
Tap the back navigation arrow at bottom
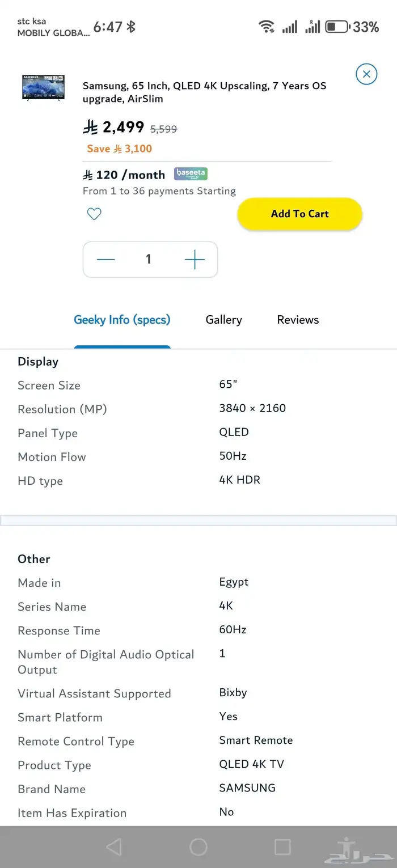115,846
